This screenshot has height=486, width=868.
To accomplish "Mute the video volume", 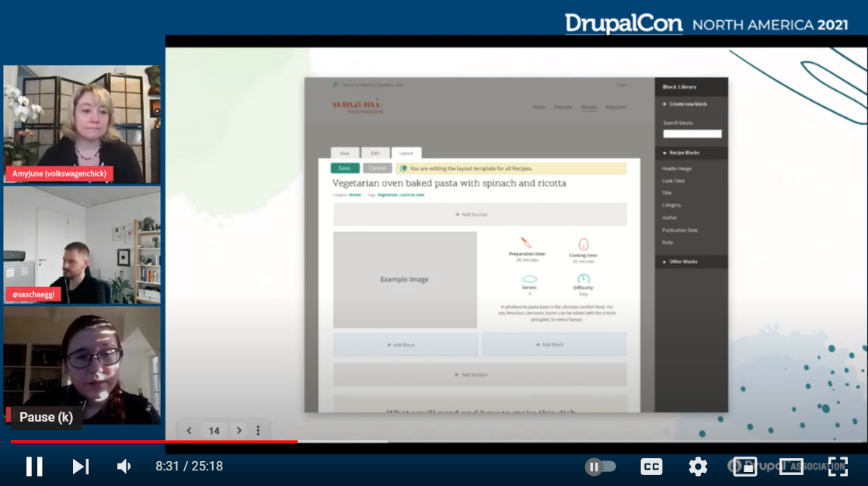I will (124, 467).
